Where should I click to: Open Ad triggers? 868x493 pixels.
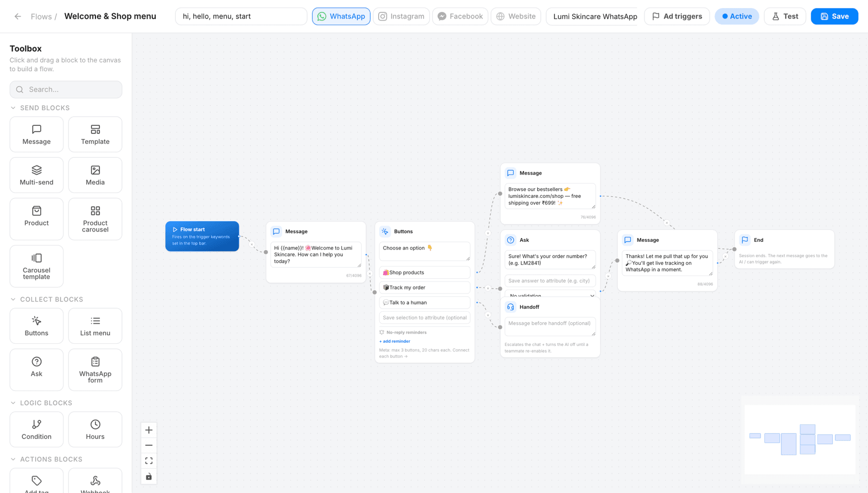tap(677, 16)
